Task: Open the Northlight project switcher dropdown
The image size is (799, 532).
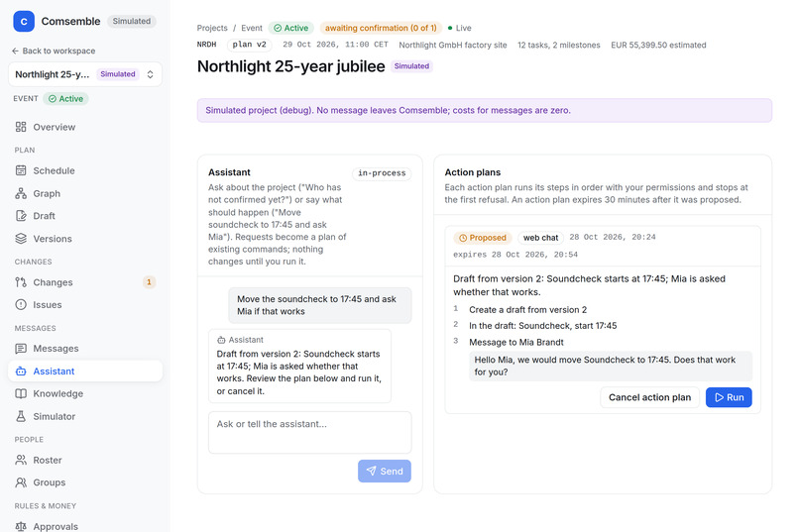Action: (85, 74)
